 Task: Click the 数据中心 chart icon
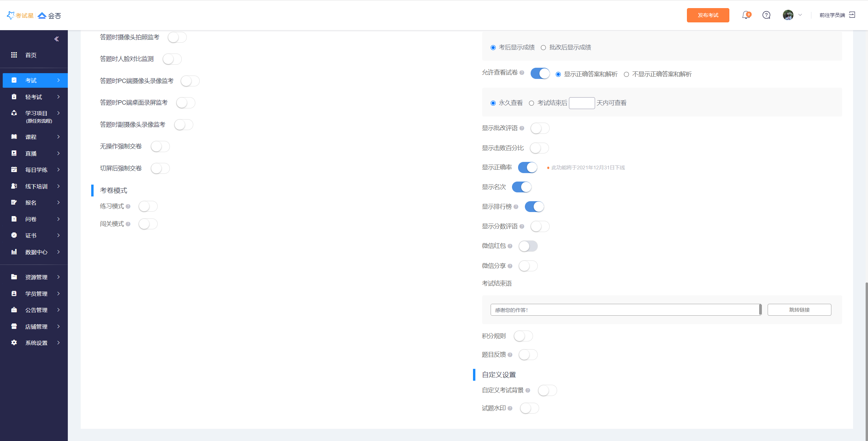pos(14,252)
